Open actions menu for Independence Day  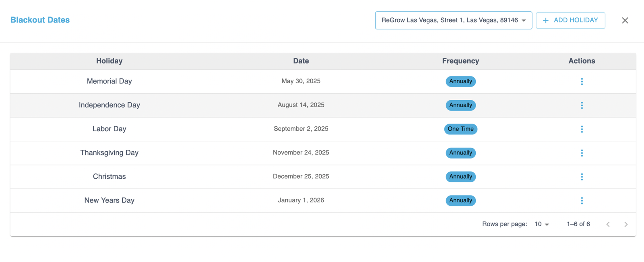582,105
